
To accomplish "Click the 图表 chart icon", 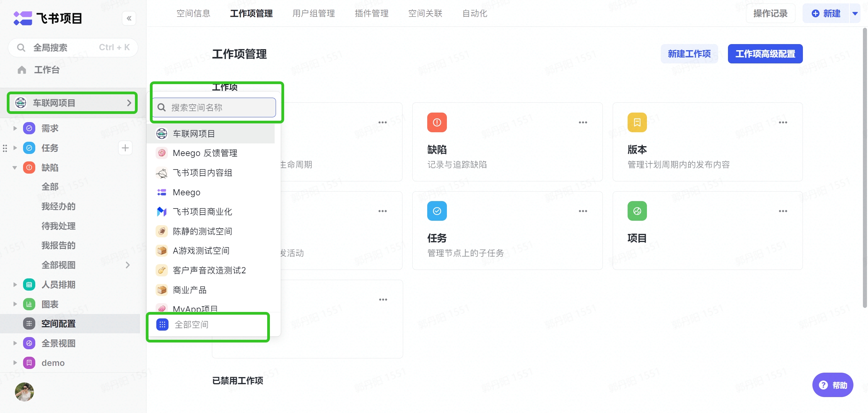I will coord(29,304).
